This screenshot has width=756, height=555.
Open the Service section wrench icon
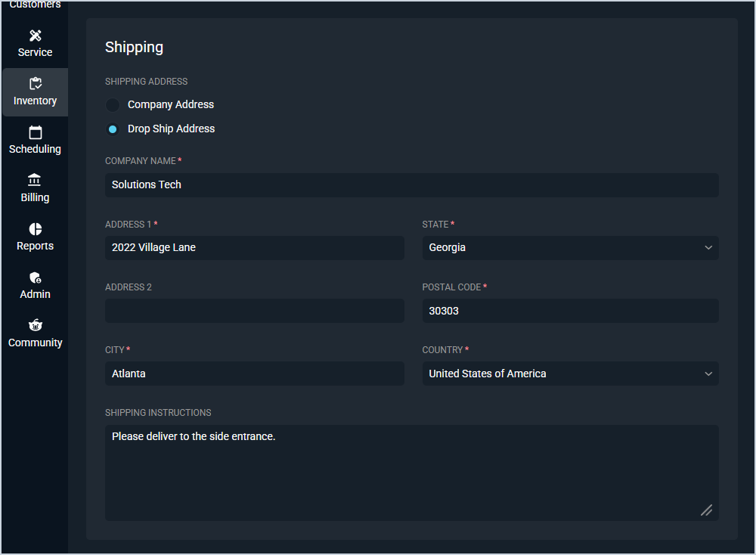(35, 36)
